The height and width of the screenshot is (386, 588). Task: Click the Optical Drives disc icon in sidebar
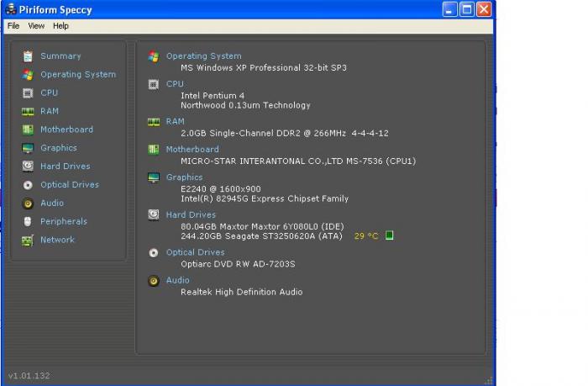[x=28, y=185]
